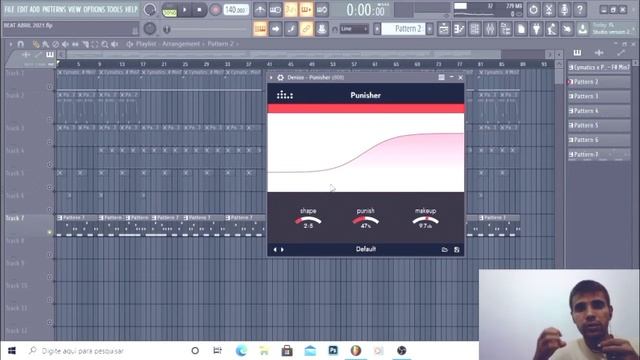Toggle mute switch for Track 7
This screenshot has height=360, width=640.
pos(50,233)
